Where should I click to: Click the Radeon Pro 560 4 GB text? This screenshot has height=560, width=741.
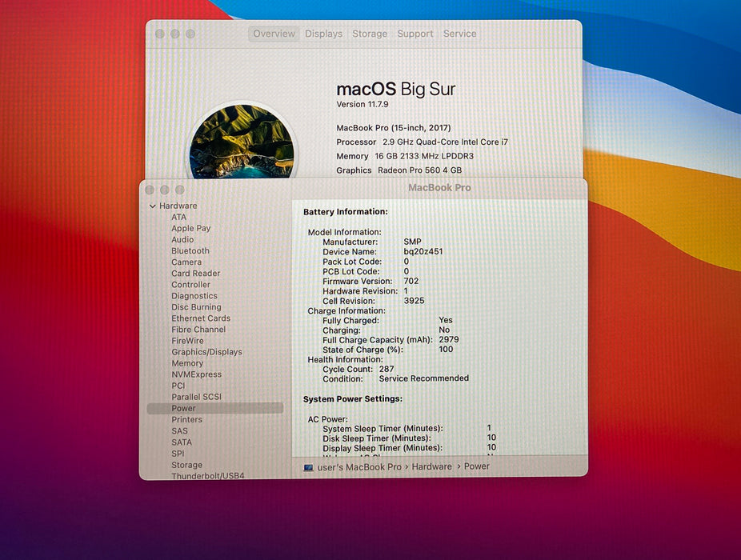click(x=419, y=170)
